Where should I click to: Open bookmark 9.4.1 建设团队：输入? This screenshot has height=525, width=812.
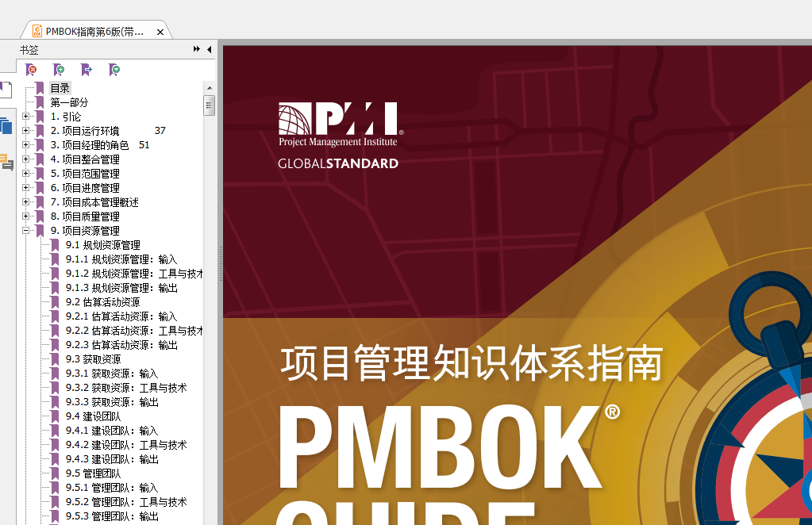(112, 431)
